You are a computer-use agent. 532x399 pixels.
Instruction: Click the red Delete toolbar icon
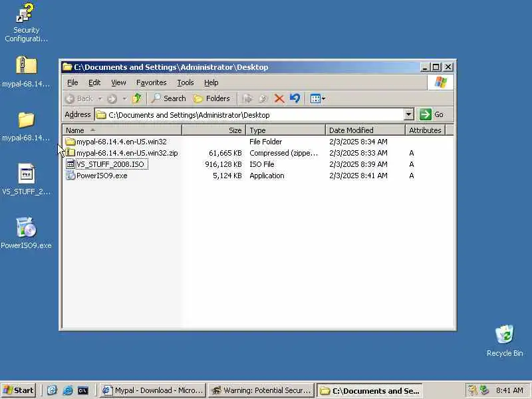pyautogui.click(x=279, y=98)
